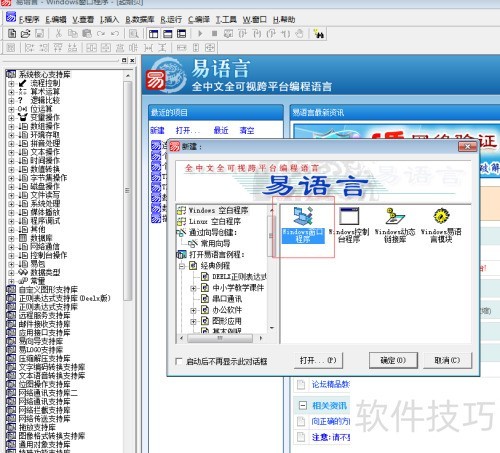The height and width of the screenshot is (453, 500).
Task: Click the open folder toolbar icon
Action: pos(25,34)
